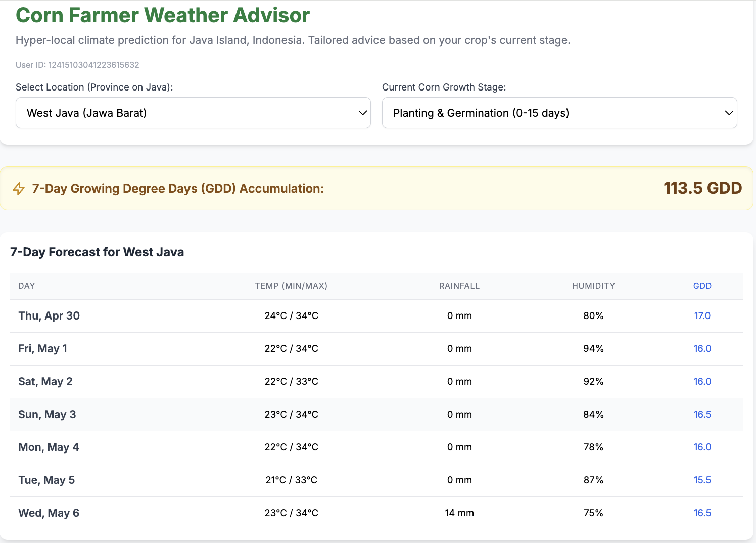756x543 pixels.
Task: Select the Thu, Apr 30 row label
Action: click(x=49, y=316)
